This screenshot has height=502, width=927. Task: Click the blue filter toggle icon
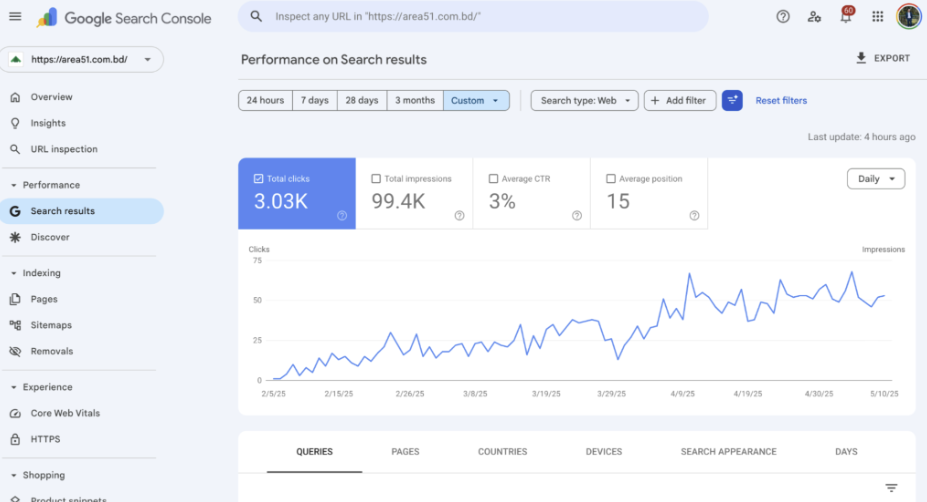click(732, 100)
